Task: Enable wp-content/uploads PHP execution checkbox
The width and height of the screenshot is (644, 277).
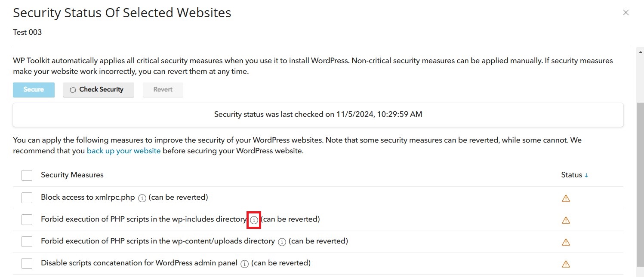Action: click(27, 241)
